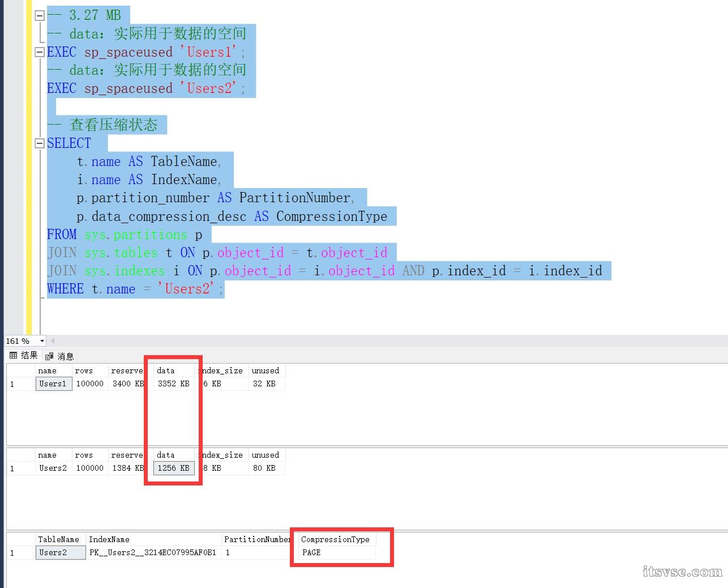Collapse the '-- 3.27 MB' comment block
Image resolution: width=728 pixels, height=588 pixels.
point(40,16)
